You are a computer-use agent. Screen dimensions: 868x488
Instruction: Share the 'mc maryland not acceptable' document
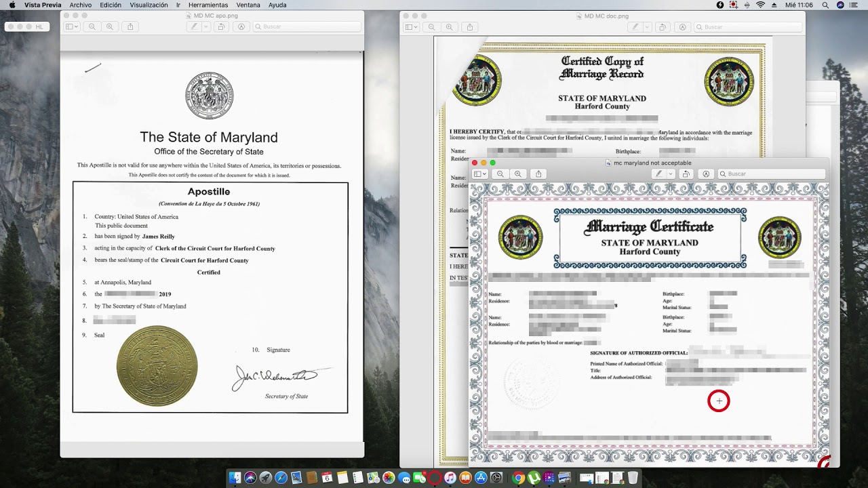click(x=538, y=174)
